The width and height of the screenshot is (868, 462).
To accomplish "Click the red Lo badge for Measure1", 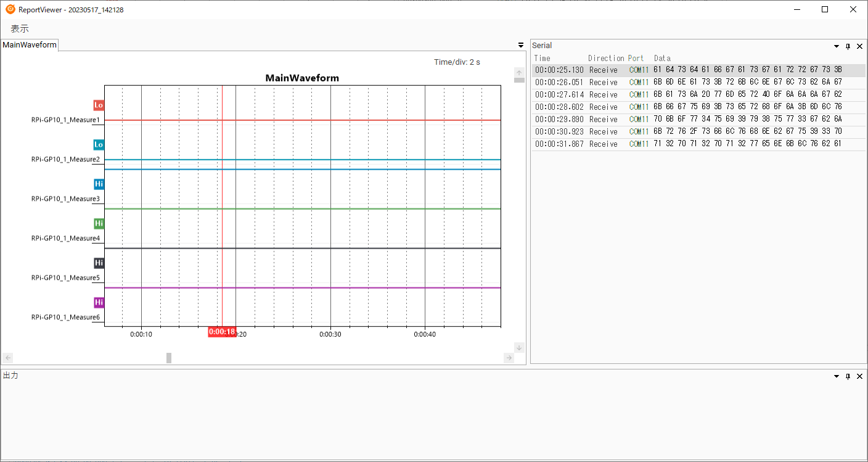I will 99,105.
